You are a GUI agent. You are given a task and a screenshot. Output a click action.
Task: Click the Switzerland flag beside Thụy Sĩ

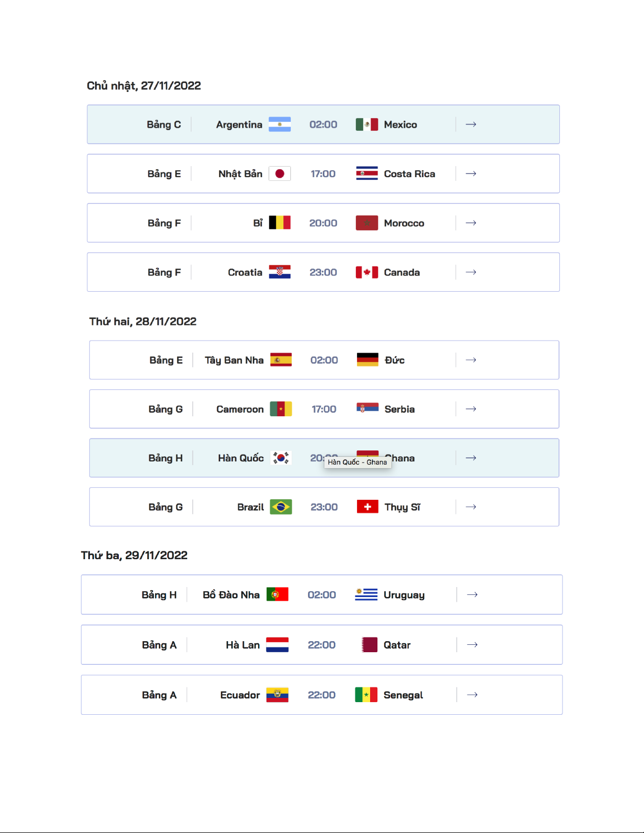367,507
